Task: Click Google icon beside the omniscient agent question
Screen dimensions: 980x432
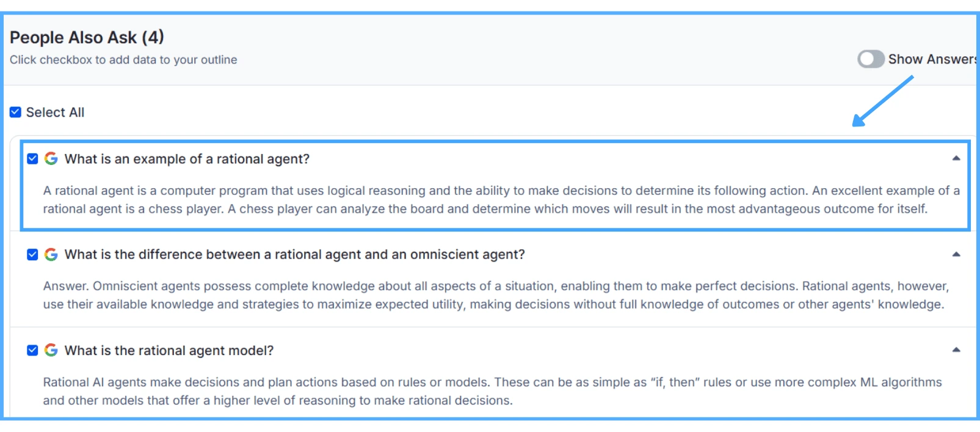Action: [51, 254]
